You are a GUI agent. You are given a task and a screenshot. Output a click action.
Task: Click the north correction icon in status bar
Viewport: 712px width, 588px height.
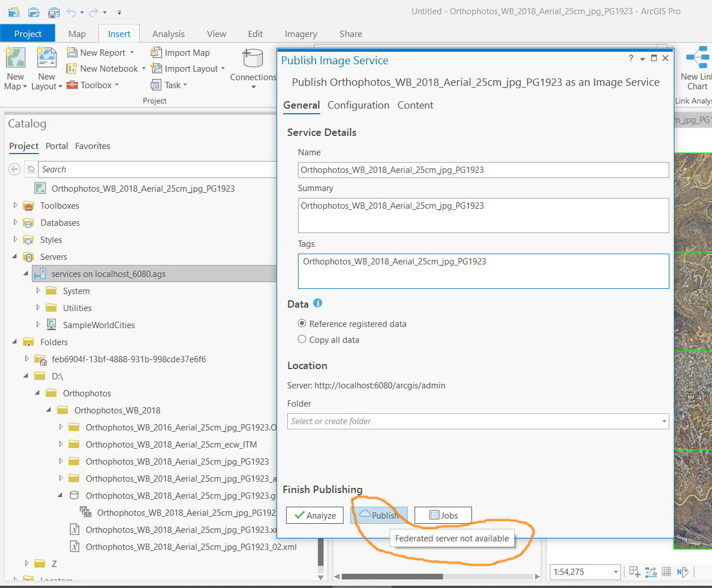pos(682,572)
